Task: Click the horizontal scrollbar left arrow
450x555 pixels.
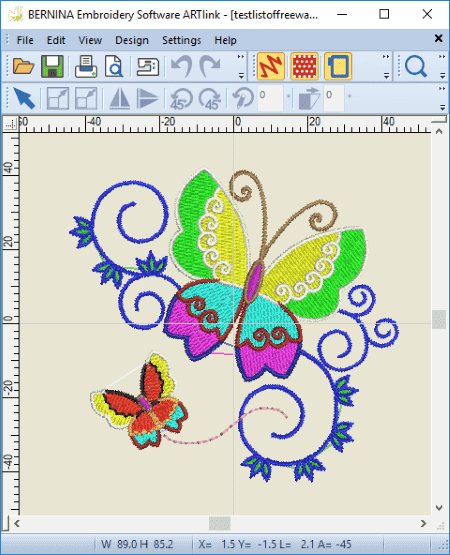Action: (x=17, y=523)
